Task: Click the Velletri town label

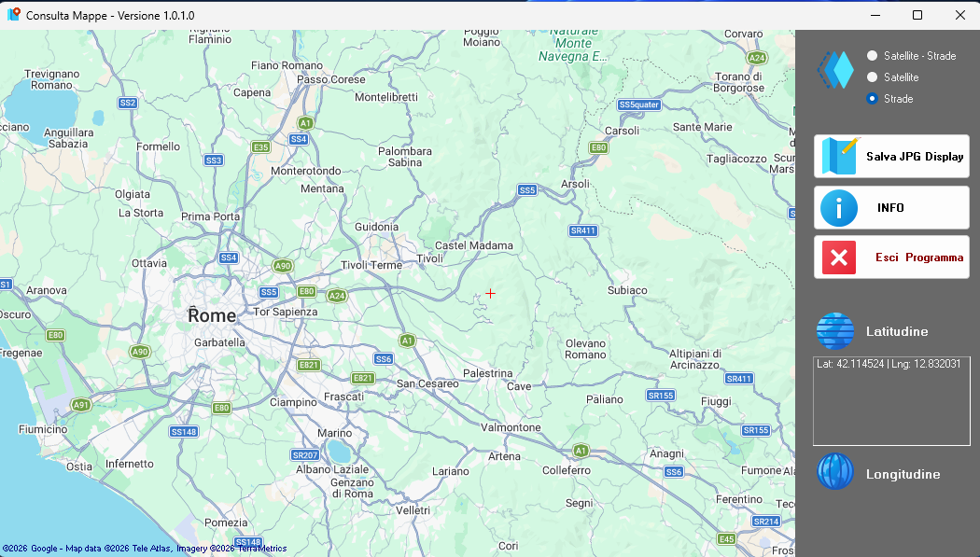Action: 413,510
